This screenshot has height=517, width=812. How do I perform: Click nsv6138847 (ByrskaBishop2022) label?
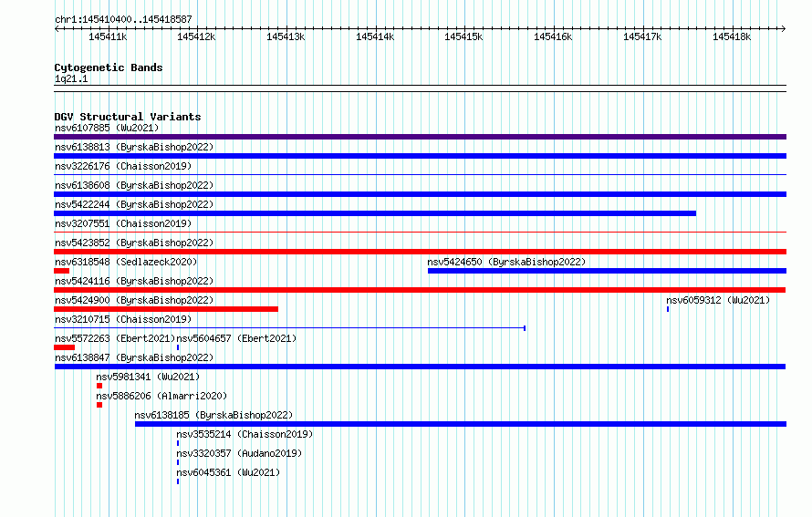coord(134,357)
